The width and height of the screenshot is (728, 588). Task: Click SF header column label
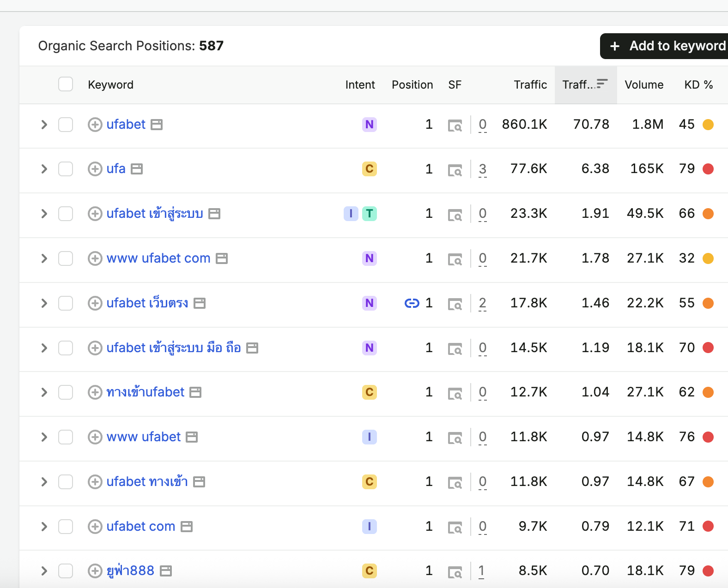coord(455,85)
